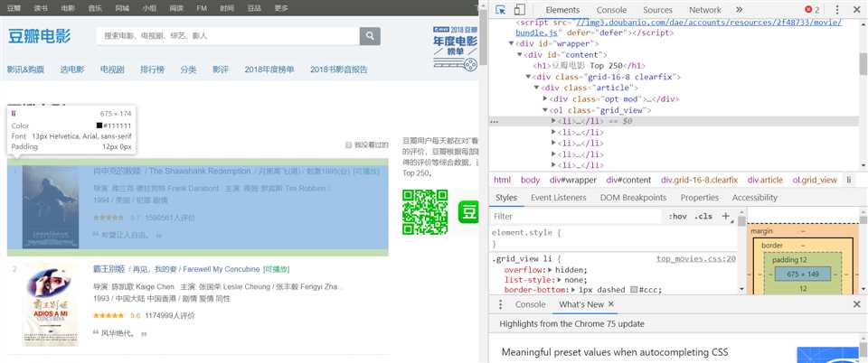Click the 675 × 149 content box in box model
868x363 pixels.
pos(803,274)
